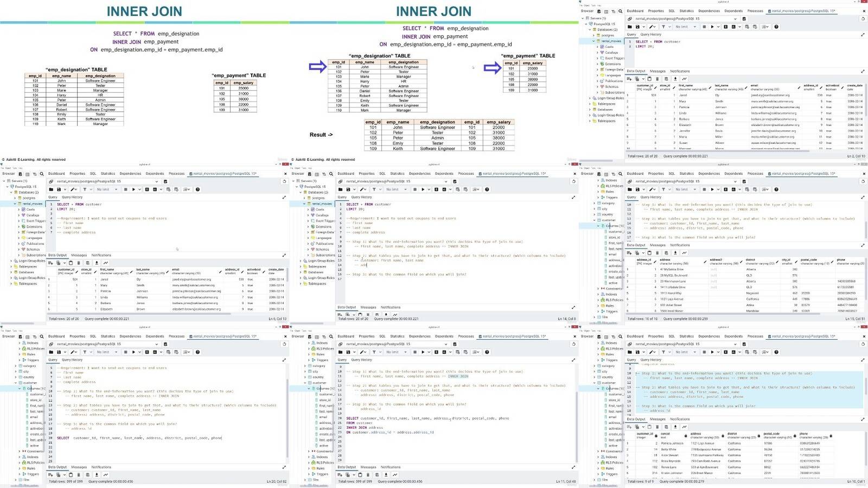
Task: Open SQL tab in 10 of 10 window
Action: [x=672, y=174]
